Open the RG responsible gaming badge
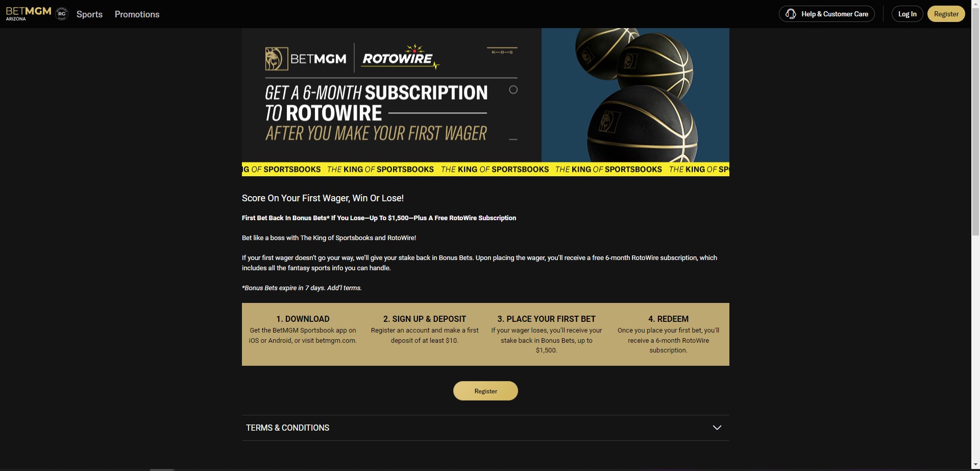The width and height of the screenshot is (980, 471). pyautogui.click(x=62, y=14)
